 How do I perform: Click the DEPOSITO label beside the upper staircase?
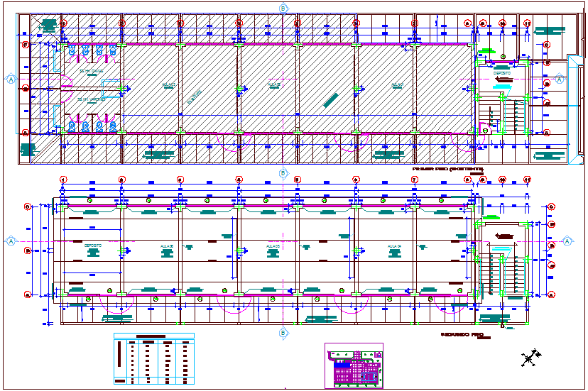click(x=502, y=72)
